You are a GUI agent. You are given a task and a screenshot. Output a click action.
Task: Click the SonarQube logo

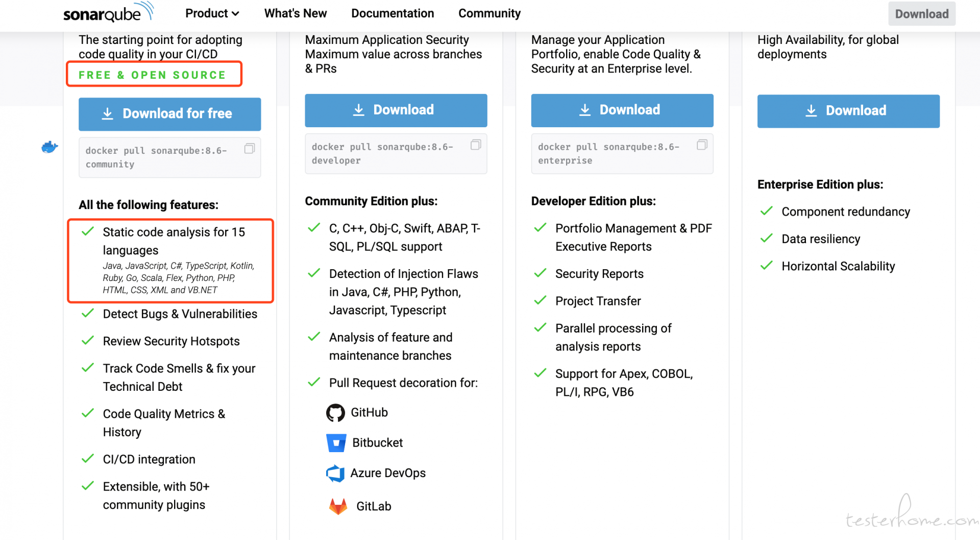coord(108,12)
